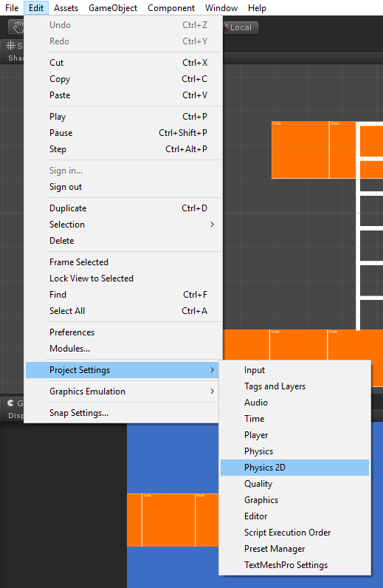The height and width of the screenshot is (588, 383).
Task: Expand the Graphics Emulation submenu
Action: [123, 392]
